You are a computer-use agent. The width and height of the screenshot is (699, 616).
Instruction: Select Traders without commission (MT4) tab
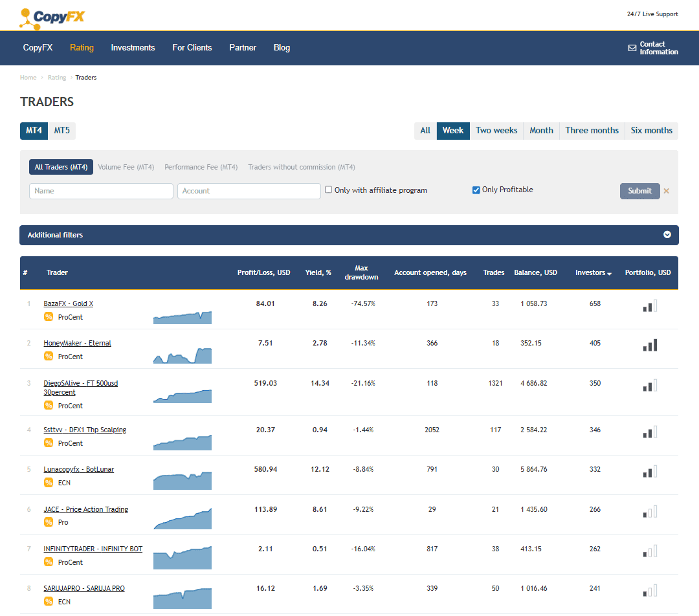click(302, 167)
